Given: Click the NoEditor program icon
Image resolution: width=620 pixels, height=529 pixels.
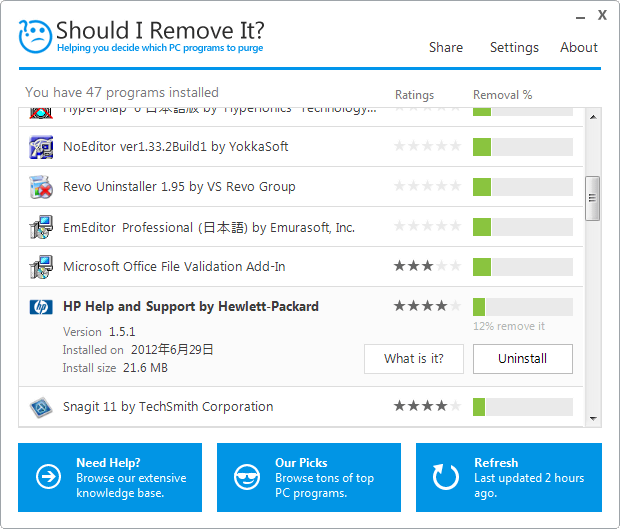Looking at the screenshot, I should (x=41, y=147).
